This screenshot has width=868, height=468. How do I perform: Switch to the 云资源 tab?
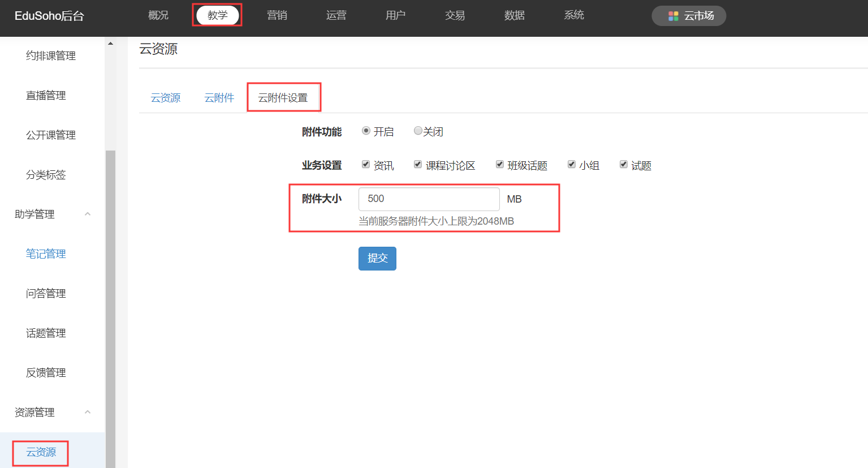(165, 98)
